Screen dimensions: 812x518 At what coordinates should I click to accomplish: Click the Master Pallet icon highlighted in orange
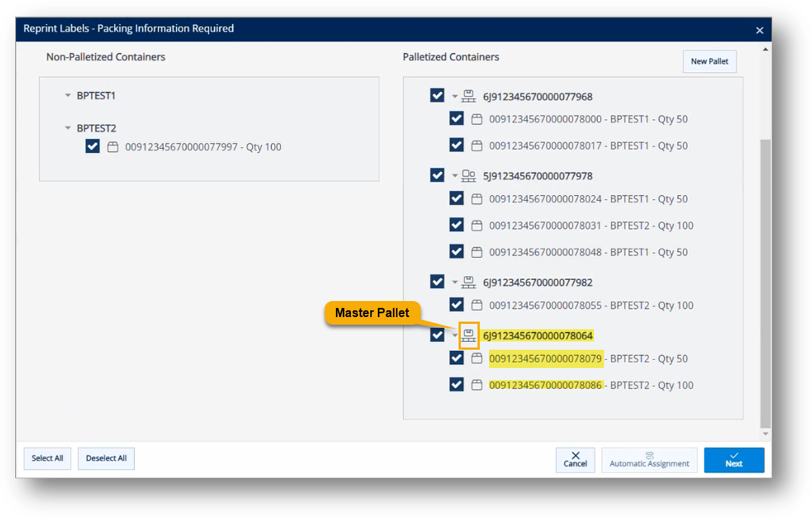click(469, 334)
